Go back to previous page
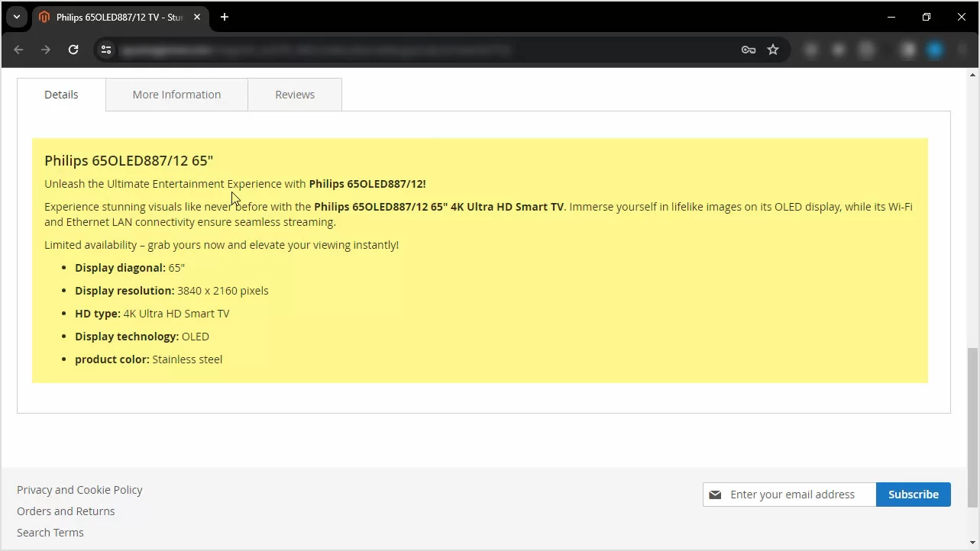Image resolution: width=980 pixels, height=551 pixels. point(19,50)
